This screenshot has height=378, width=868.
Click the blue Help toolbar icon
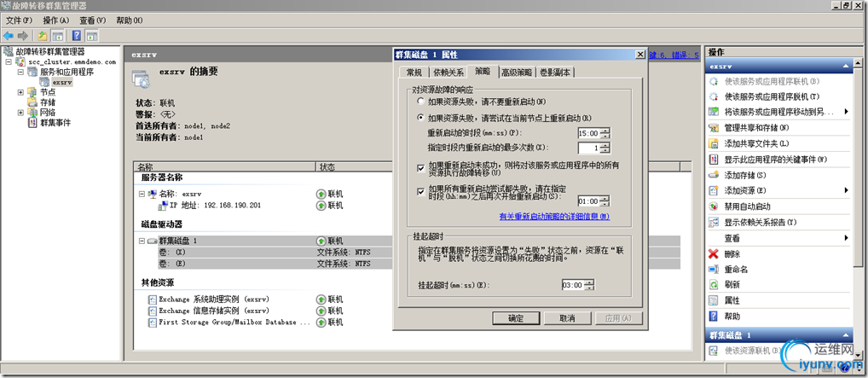(77, 36)
